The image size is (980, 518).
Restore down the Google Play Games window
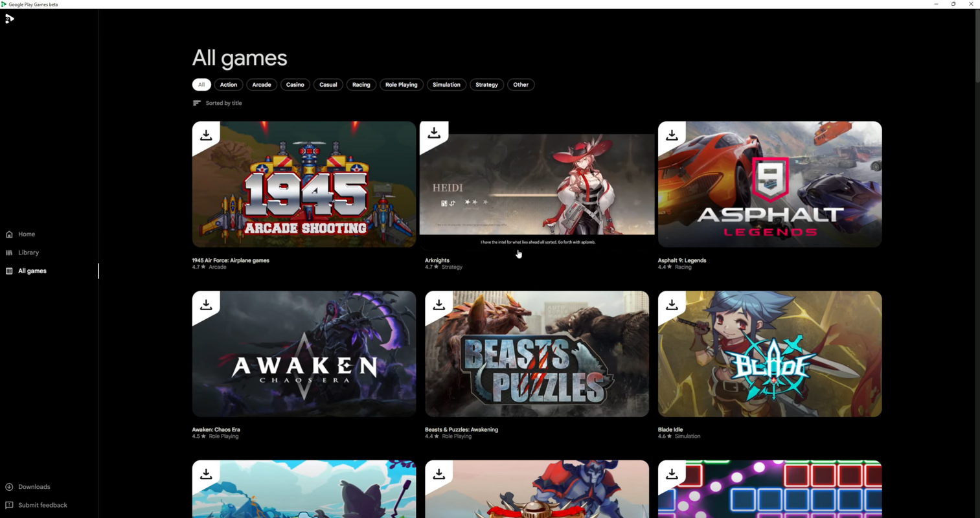pyautogui.click(x=953, y=4)
